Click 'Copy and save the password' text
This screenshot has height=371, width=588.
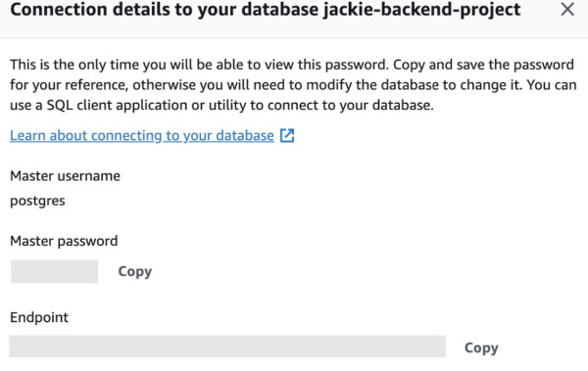(x=484, y=65)
